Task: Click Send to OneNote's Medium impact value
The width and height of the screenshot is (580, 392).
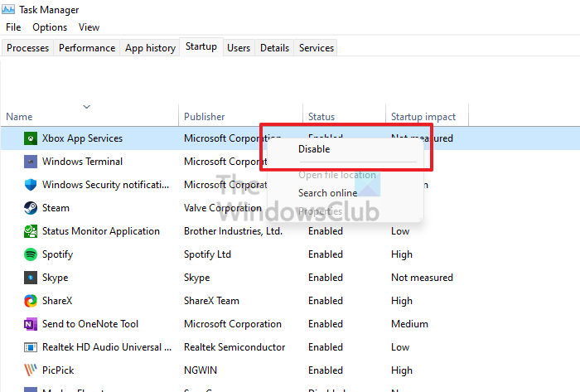Action: point(409,324)
